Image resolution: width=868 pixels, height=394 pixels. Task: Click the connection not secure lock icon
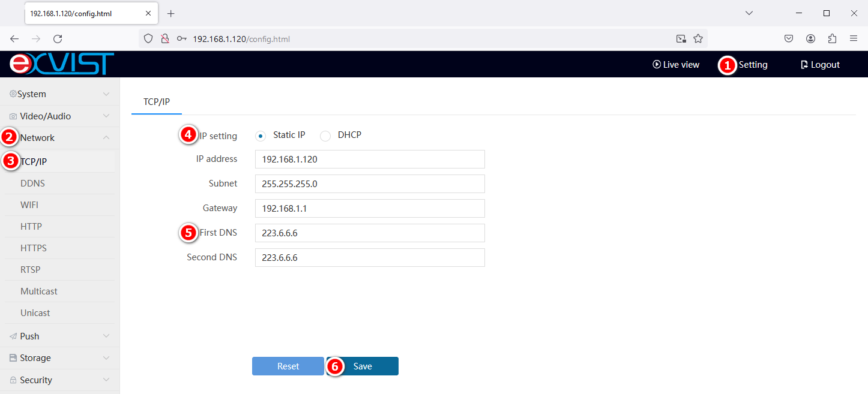point(164,39)
